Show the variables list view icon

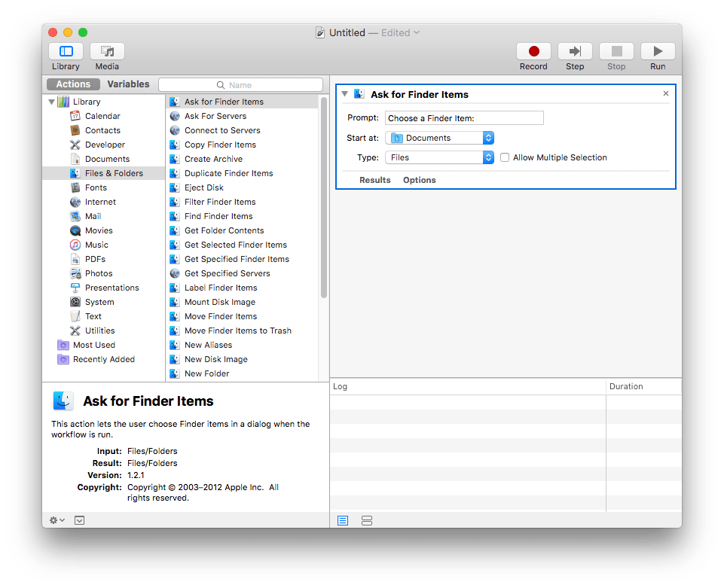367,520
